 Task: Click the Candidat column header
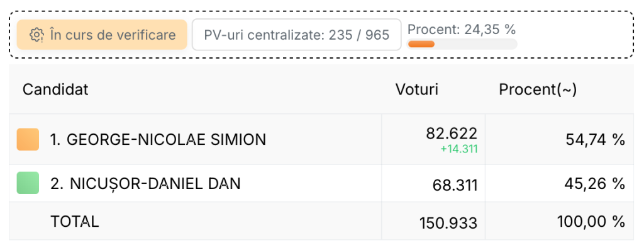click(55, 89)
